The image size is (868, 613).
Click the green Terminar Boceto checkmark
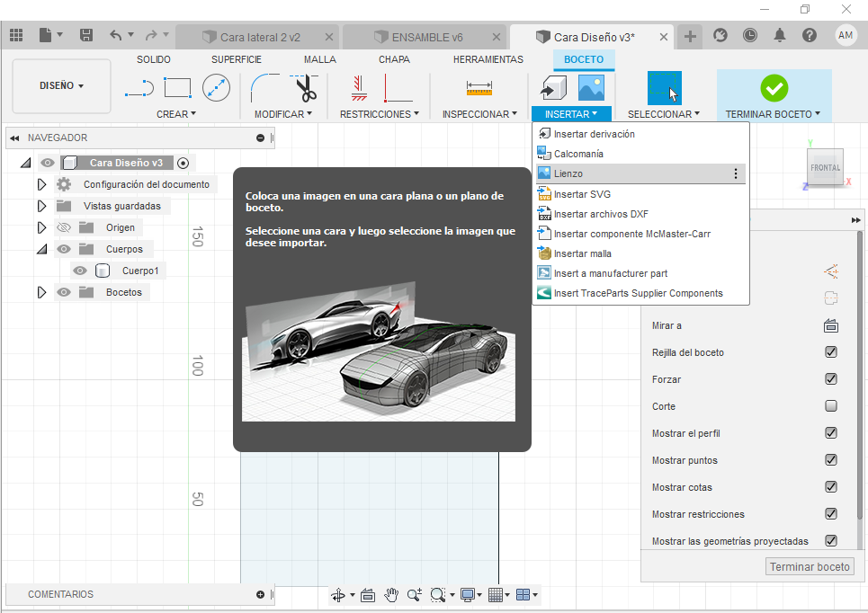774,88
